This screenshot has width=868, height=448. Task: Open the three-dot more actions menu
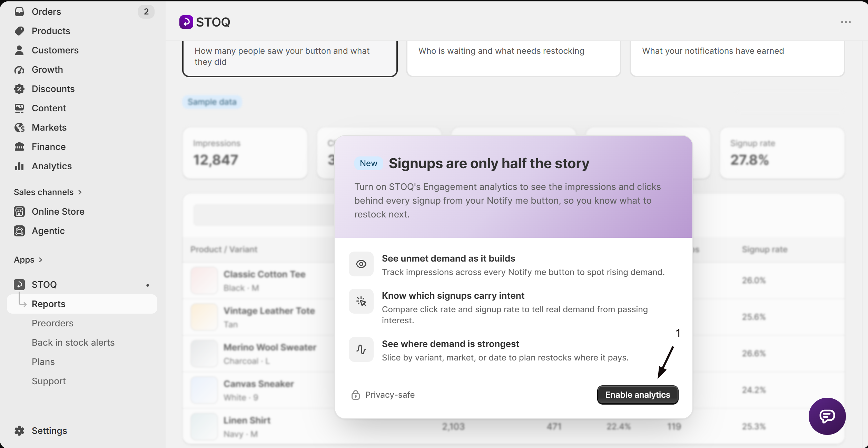pyautogui.click(x=846, y=22)
